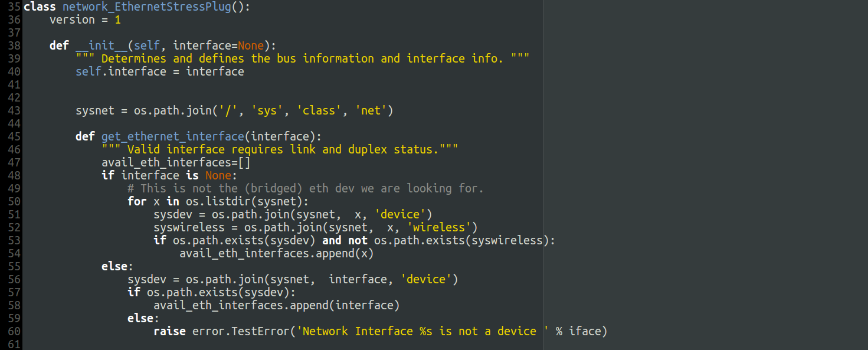
Task: Place cursor on version = 1 line
Action: [x=85, y=20]
